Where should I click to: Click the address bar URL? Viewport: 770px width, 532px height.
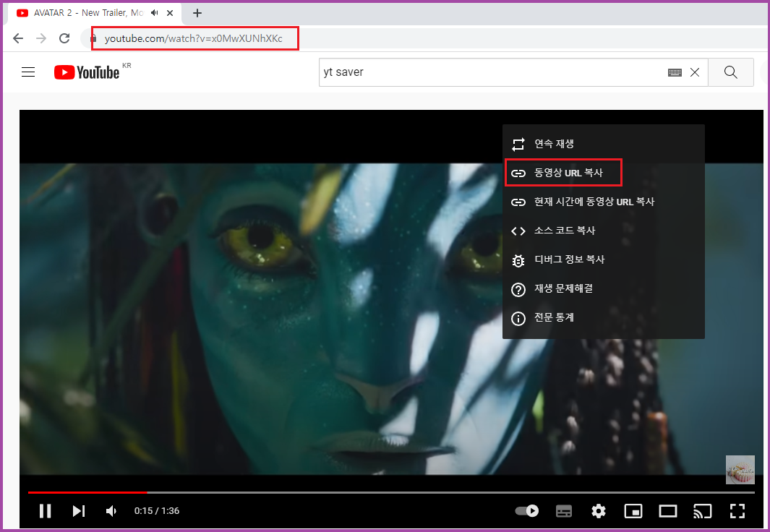194,38
